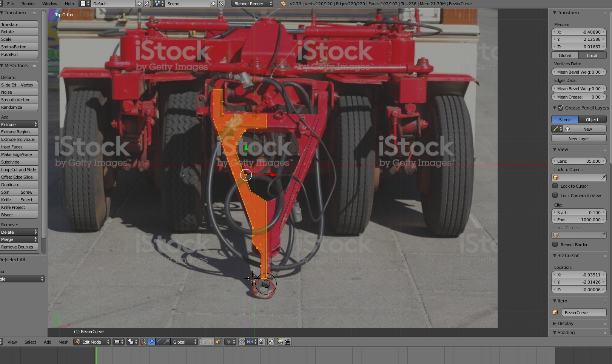
Task: Enable the scale manipulator handle
Action: click(166, 342)
